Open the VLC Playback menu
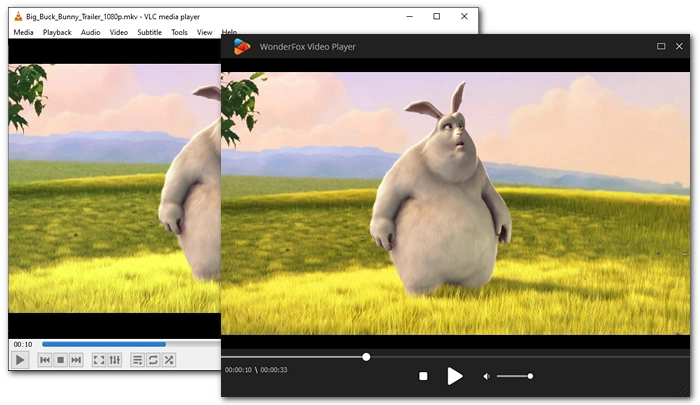The image size is (700, 405). (x=57, y=32)
